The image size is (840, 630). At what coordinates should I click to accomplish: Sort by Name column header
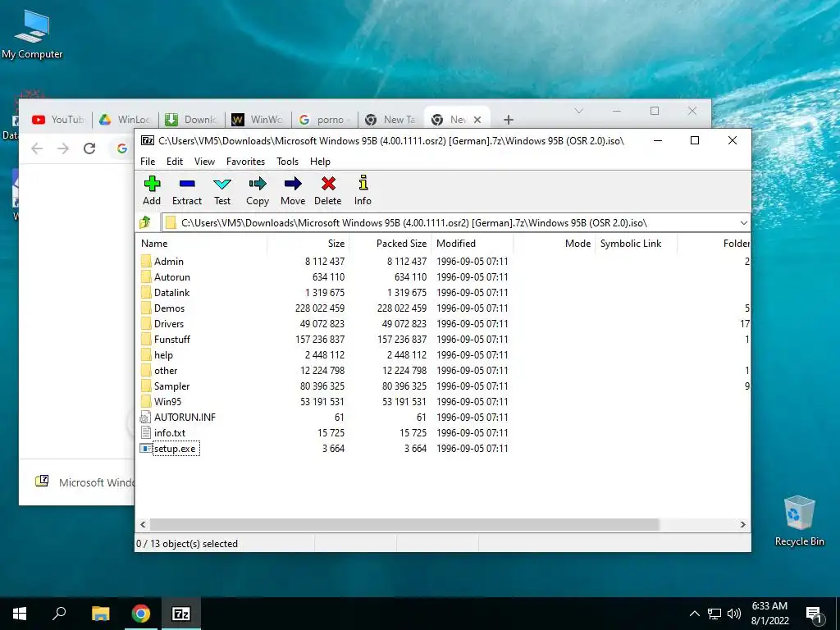click(x=202, y=243)
